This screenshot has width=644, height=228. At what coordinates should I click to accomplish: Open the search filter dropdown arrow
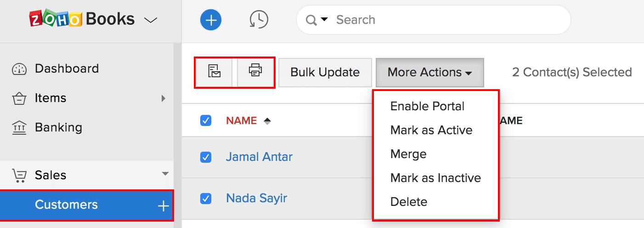[x=324, y=20]
